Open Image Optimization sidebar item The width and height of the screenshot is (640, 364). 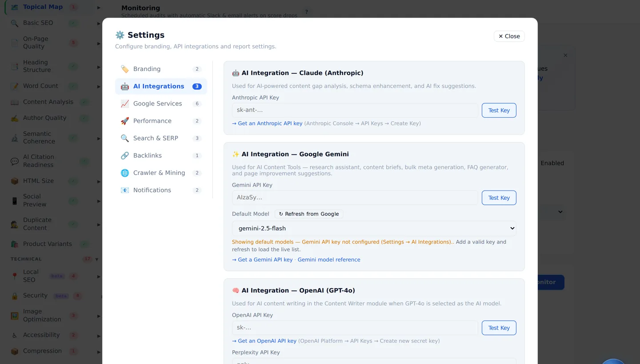(42, 316)
